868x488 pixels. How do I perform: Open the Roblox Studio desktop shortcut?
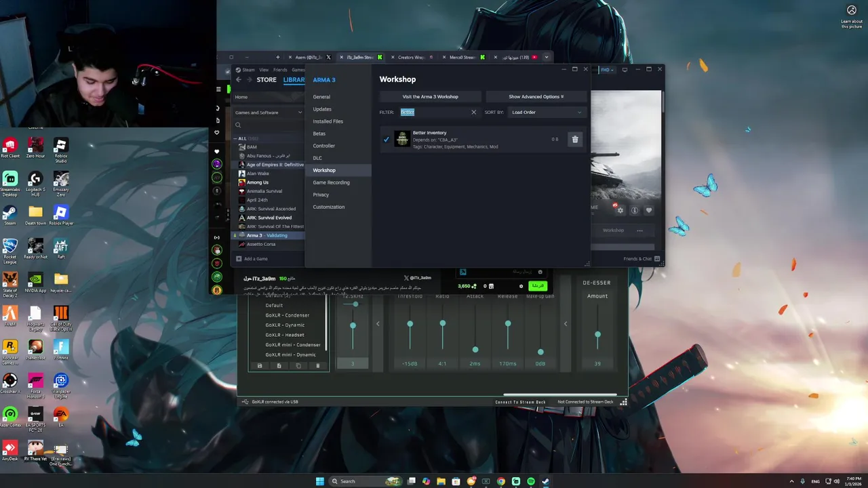(60, 150)
